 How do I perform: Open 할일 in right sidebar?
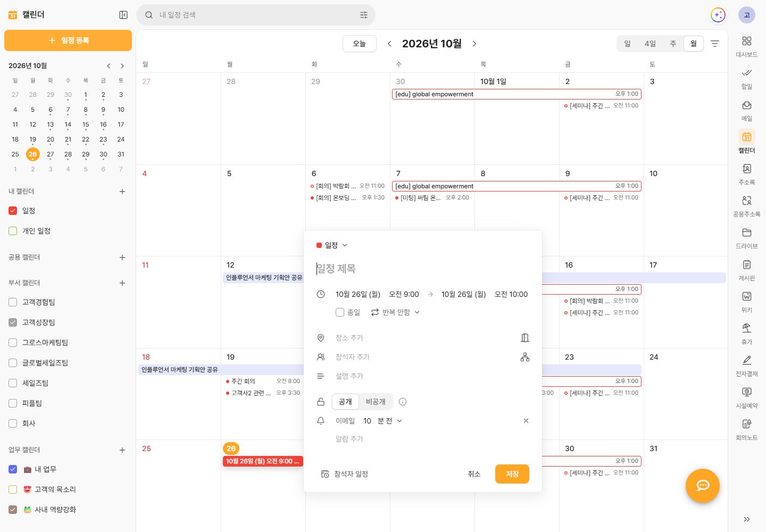[747, 78]
